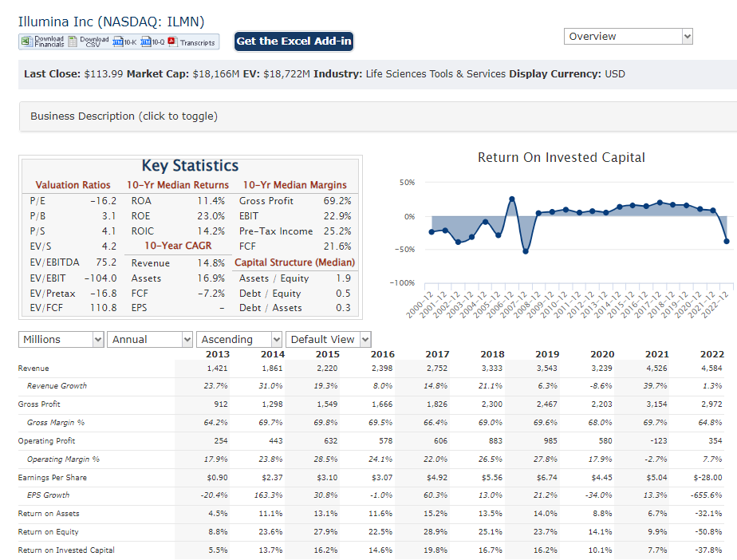Click the 10-Yr Median Margins header

click(x=294, y=185)
